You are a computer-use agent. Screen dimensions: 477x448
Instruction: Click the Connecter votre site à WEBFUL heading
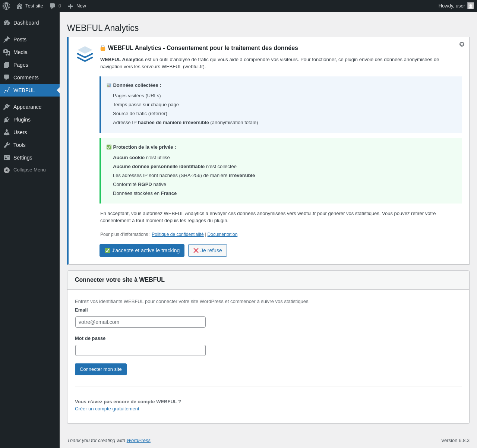click(x=120, y=280)
